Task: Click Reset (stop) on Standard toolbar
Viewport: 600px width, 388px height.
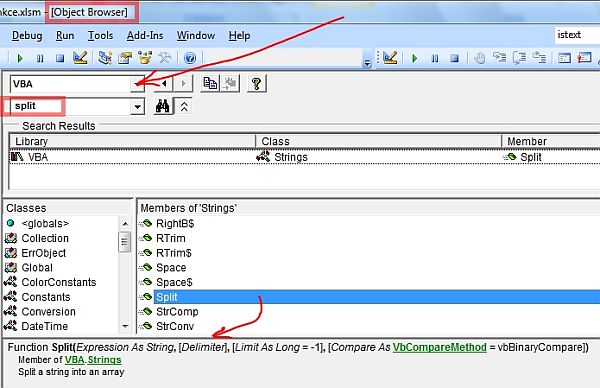Action: (60, 58)
